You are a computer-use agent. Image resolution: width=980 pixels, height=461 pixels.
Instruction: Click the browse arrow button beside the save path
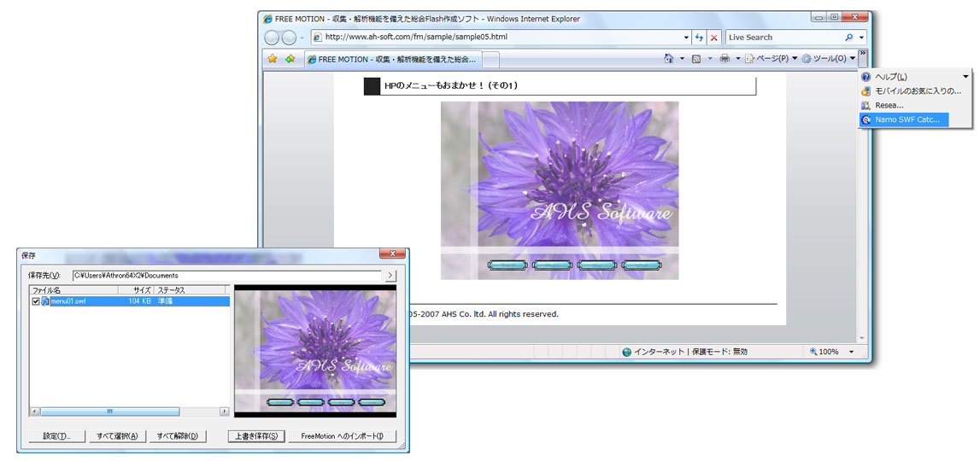pyautogui.click(x=390, y=276)
